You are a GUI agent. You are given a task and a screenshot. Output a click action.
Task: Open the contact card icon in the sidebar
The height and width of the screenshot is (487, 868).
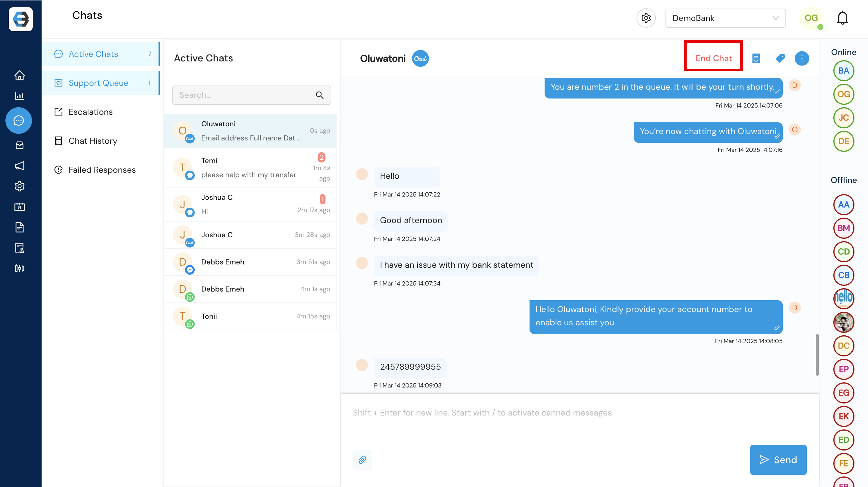click(x=20, y=207)
